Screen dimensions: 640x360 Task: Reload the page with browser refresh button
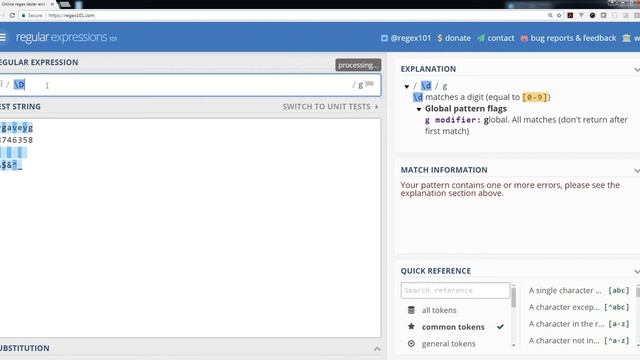point(12,16)
